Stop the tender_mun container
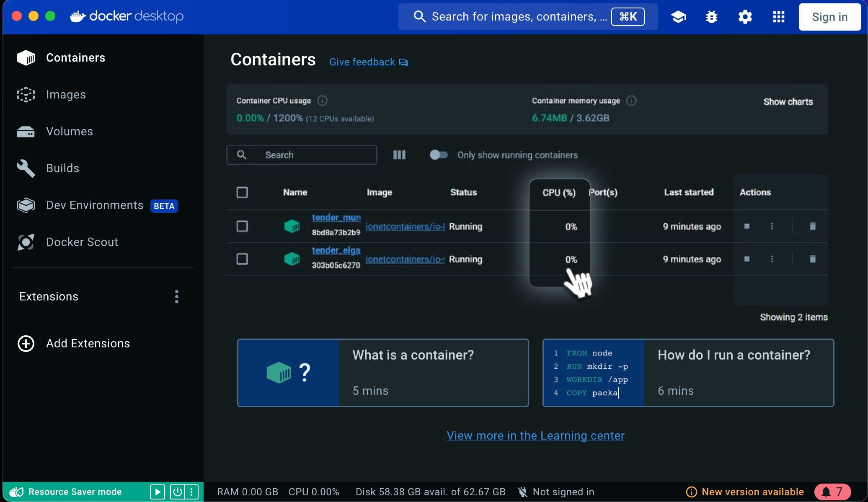Viewport: 868px width, 502px height. 747,226
